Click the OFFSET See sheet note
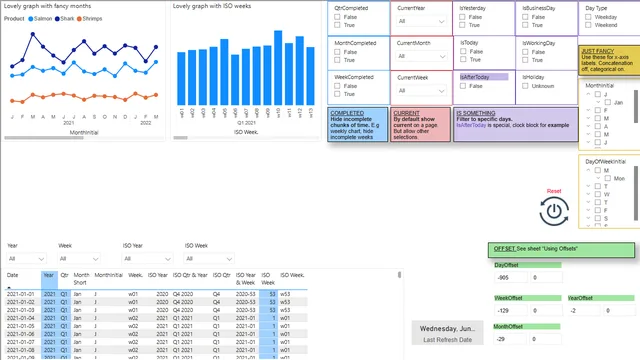Screen dimensions: 640x360 point(561,250)
